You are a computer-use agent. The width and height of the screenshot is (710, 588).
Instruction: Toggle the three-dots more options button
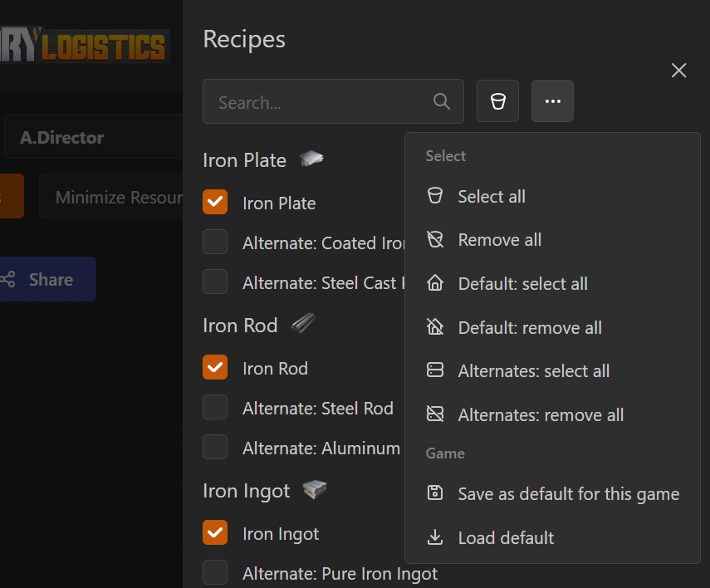[x=552, y=101]
